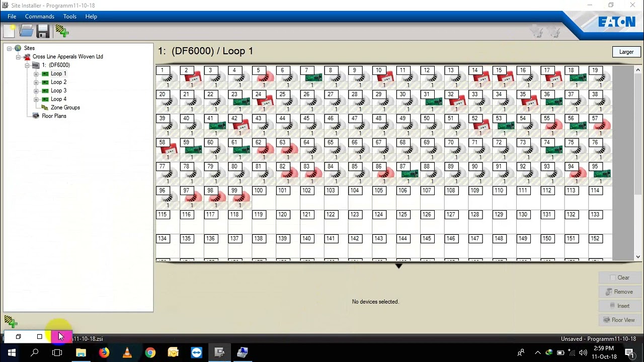
Task: Select call point device at address 2
Action: pos(192,78)
